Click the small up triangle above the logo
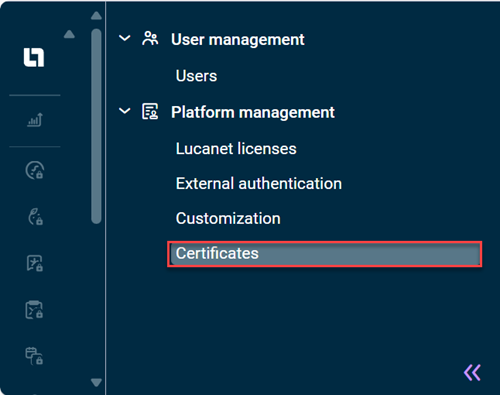Image resolution: width=500 pixels, height=395 pixels. 69,34
